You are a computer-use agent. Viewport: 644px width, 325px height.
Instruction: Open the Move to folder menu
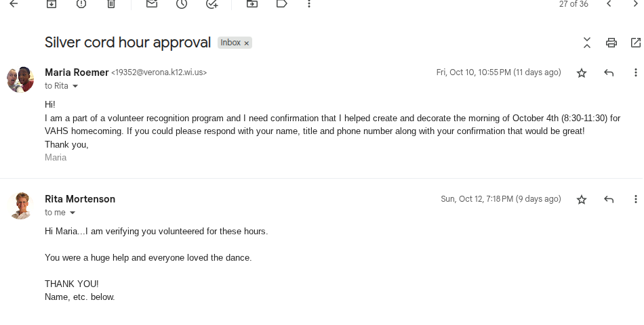coord(252,4)
